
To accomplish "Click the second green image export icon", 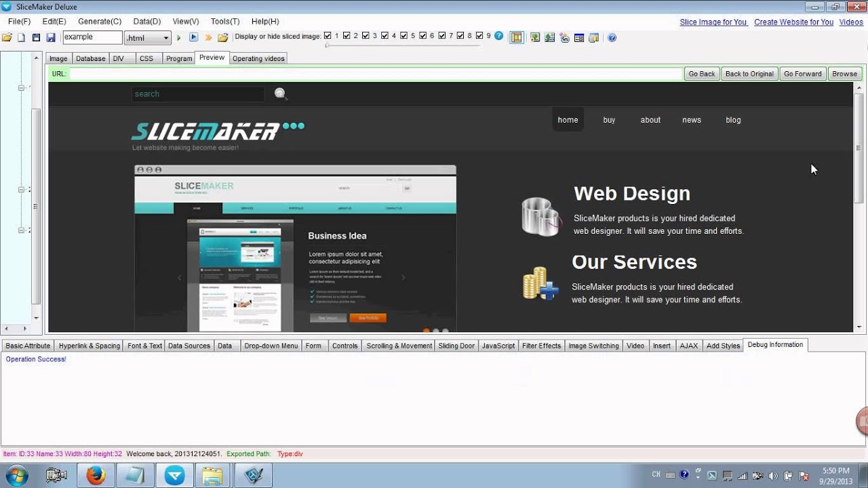I will pyautogui.click(x=549, y=37).
